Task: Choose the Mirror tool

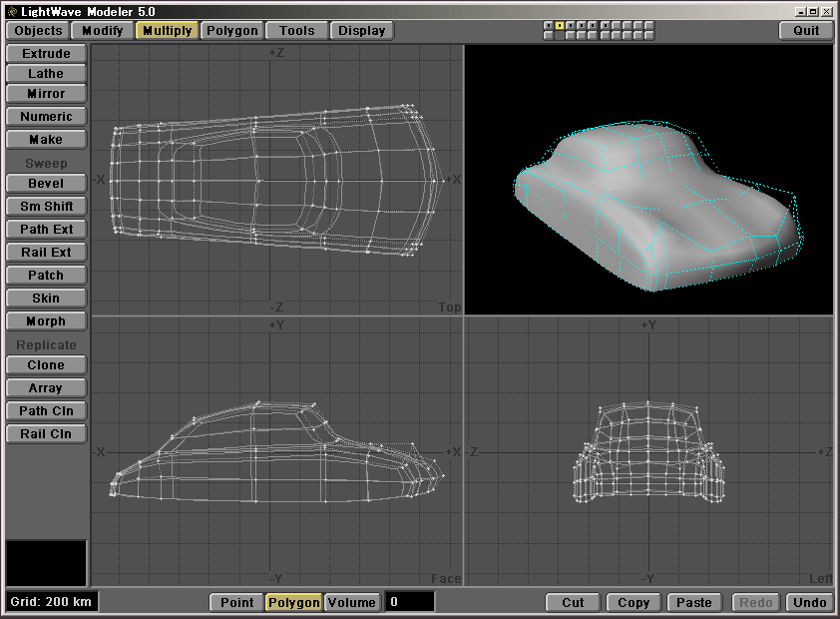Action: pyautogui.click(x=46, y=93)
